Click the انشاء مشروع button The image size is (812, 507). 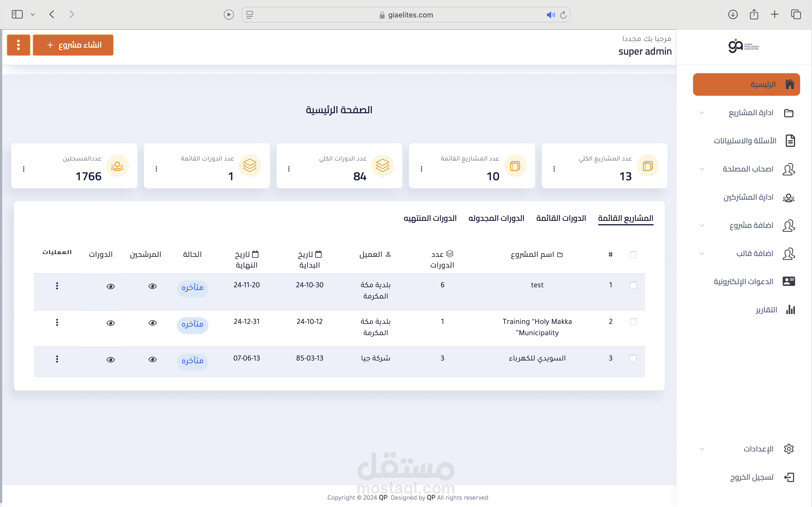73,45
